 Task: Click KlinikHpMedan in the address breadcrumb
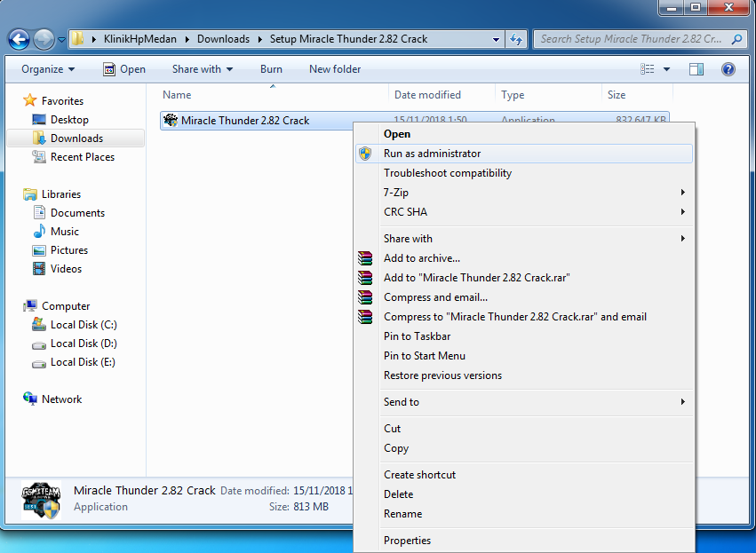[x=139, y=39]
